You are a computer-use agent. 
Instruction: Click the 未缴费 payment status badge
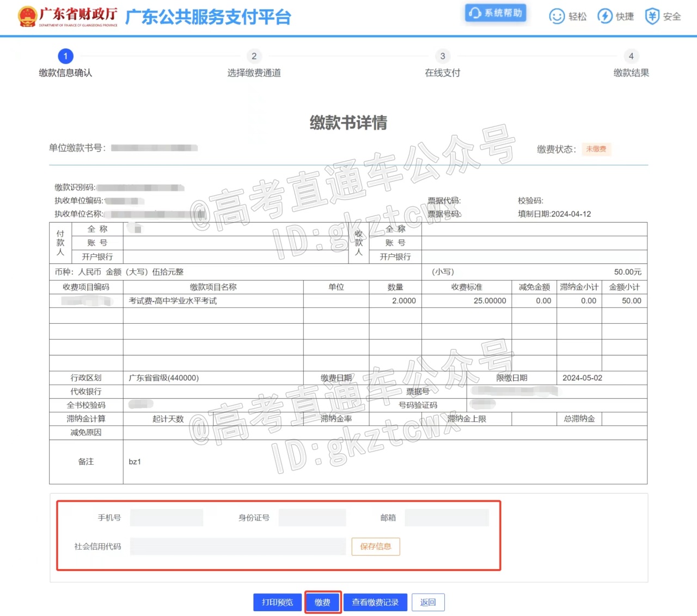(x=596, y=149)
